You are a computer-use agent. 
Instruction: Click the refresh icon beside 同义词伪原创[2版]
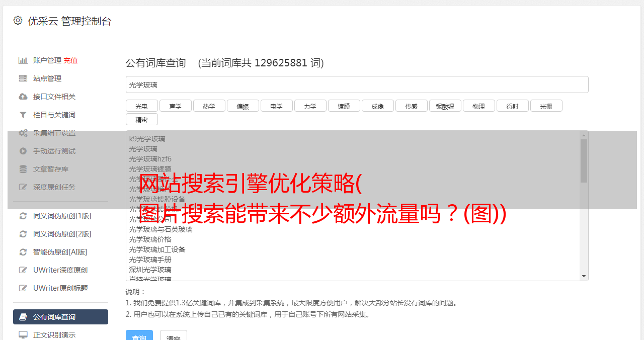(23, 234)
